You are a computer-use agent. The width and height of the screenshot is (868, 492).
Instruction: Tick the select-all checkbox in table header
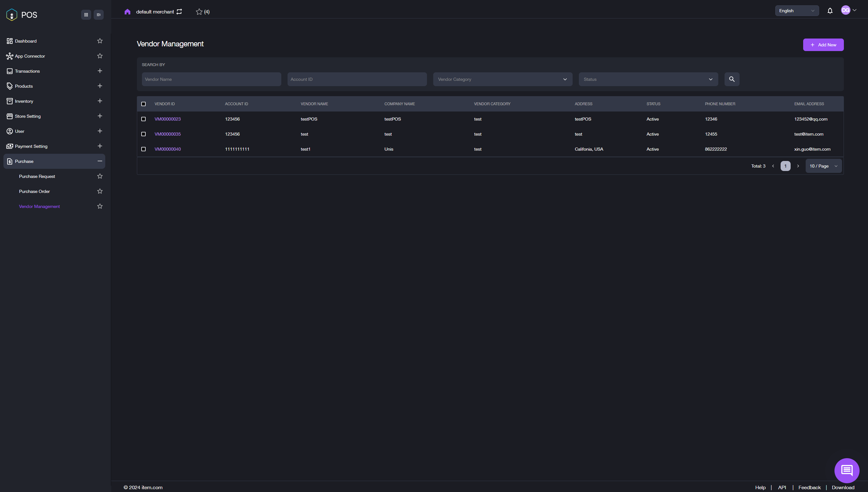(143, 104)
